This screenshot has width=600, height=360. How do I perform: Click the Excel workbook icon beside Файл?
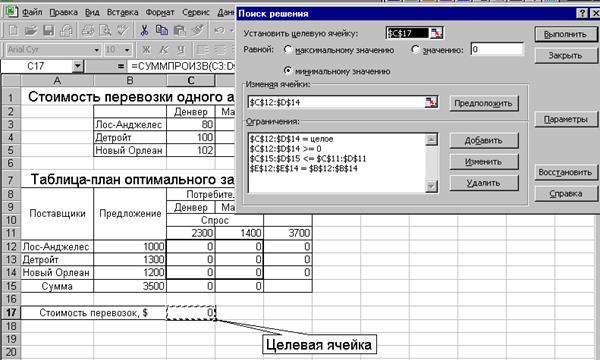(x=11, y=11)
